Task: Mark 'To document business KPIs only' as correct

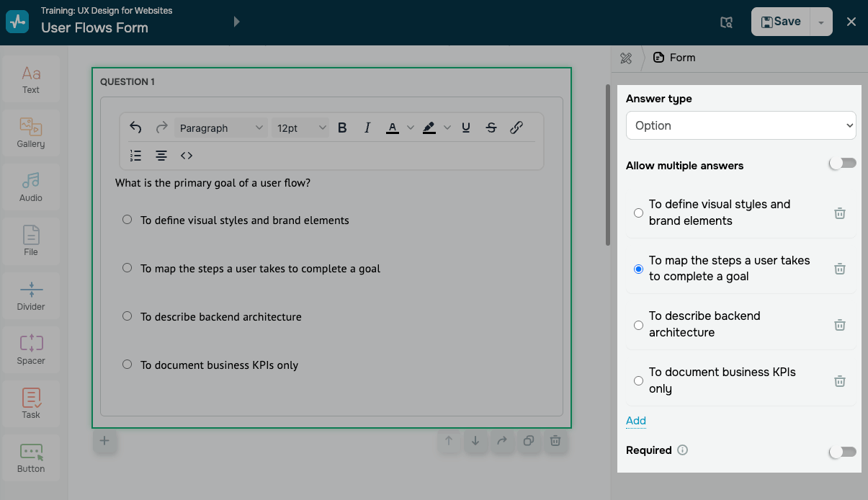Action: (x=638, y=380)
